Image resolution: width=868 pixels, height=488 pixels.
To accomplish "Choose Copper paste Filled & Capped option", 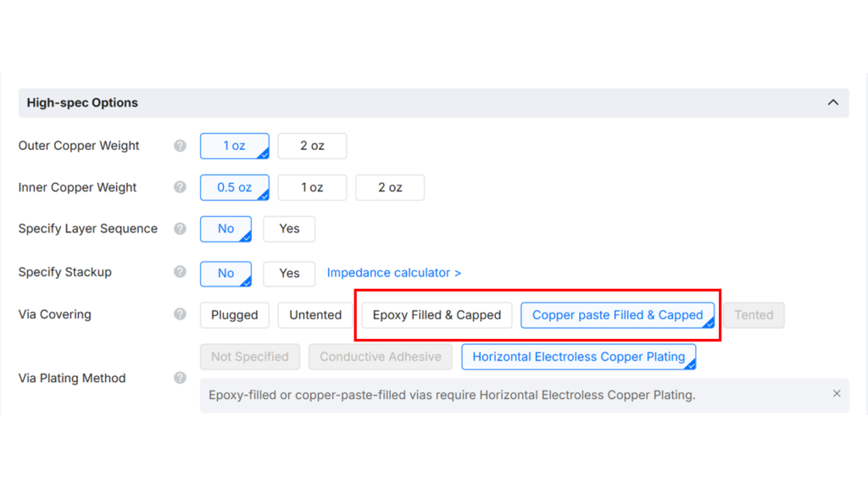I will click(618, 315).
